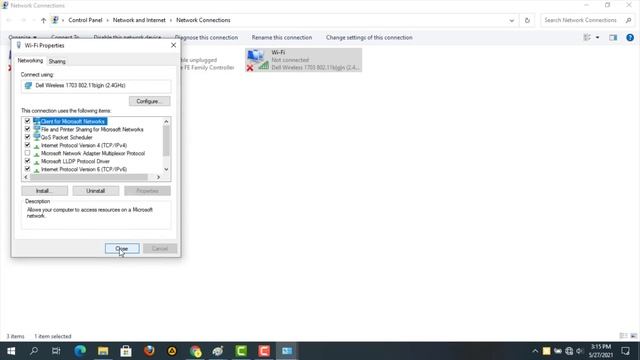The height and width of the screenshot is (360, 640).
Task: Open Microsoft Store from taskbar
Action: 126,351
